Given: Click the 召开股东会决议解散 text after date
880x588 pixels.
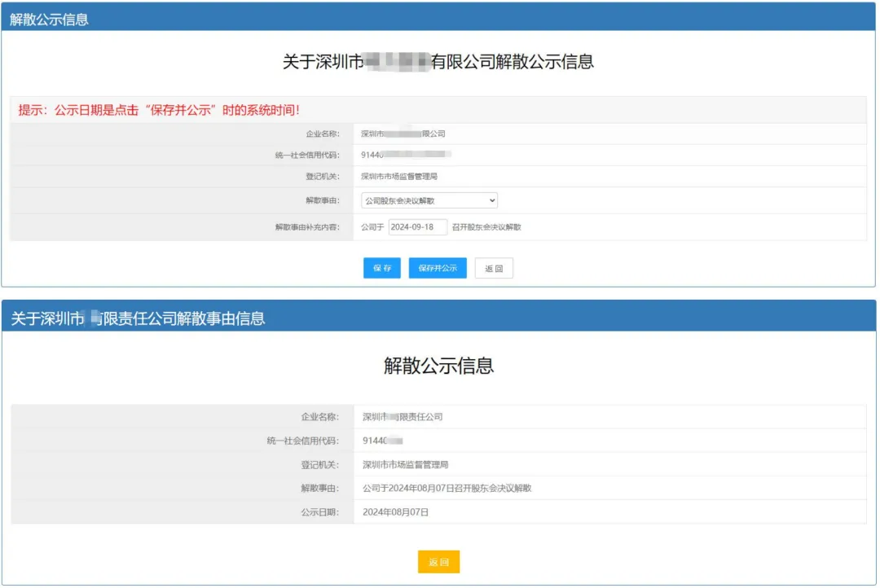Looking at the screenshot, I should [486, 226].
